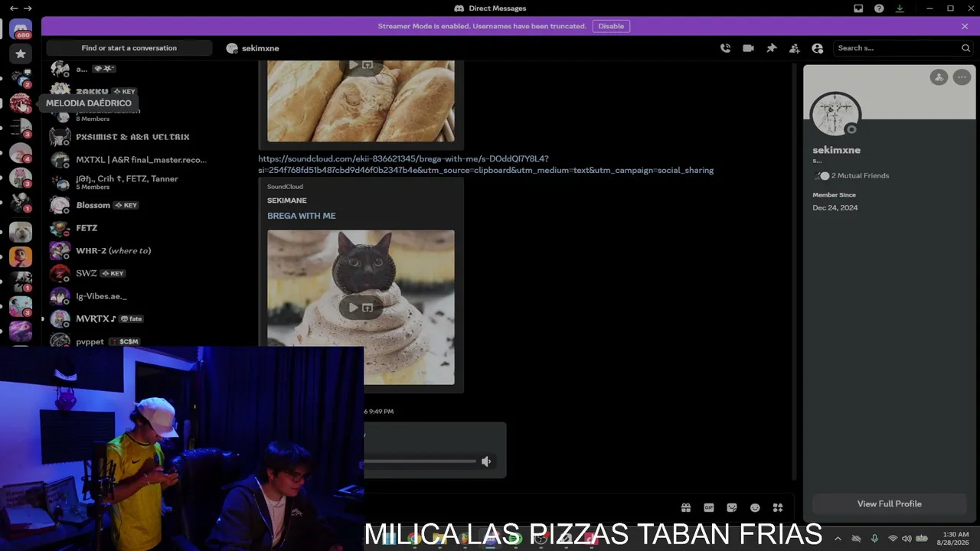Image resolution: width=980 pixels, height=551 pixels.
Task: Go forward with the navigation arrow
Action: coord(28,8)
